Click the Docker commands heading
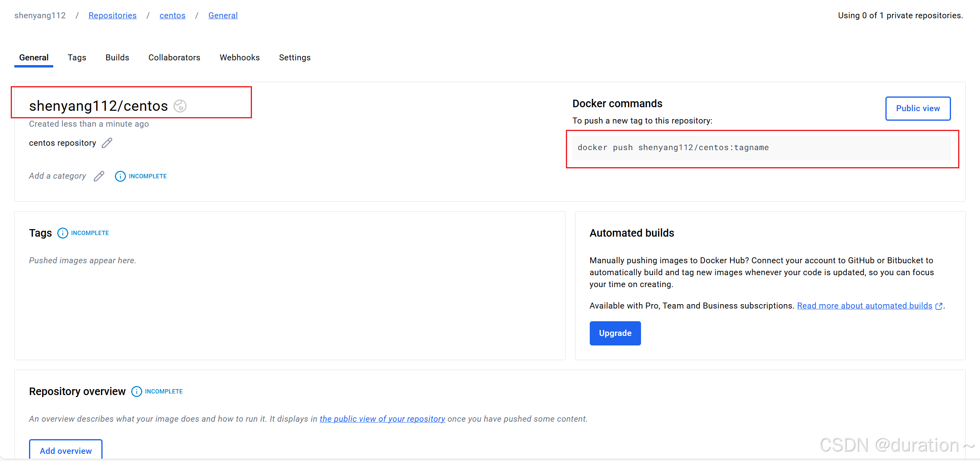Viewport: 980px width, 461px height. pyautogui.click(x=617, y=104)
